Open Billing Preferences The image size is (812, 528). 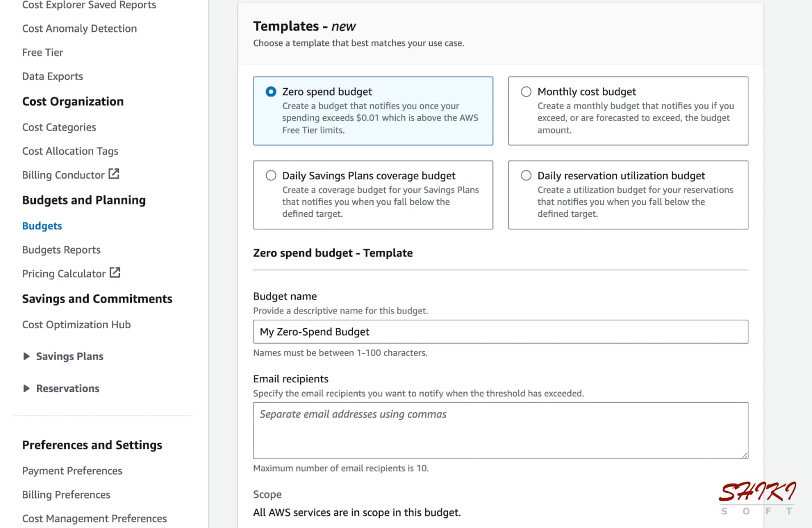point(66,495)
